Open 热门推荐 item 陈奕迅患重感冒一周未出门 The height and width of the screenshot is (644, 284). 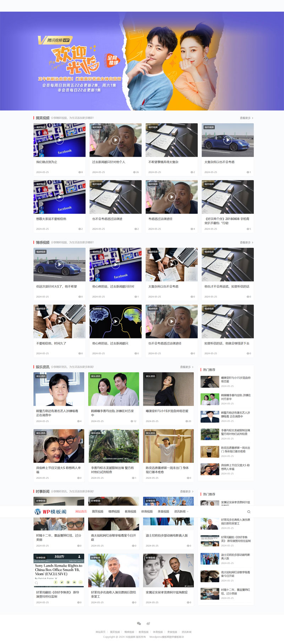coord(236,449)
